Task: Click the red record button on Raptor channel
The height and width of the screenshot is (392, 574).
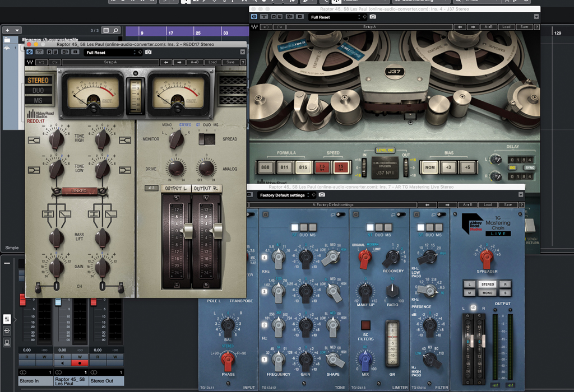Action: click(80, 363)
